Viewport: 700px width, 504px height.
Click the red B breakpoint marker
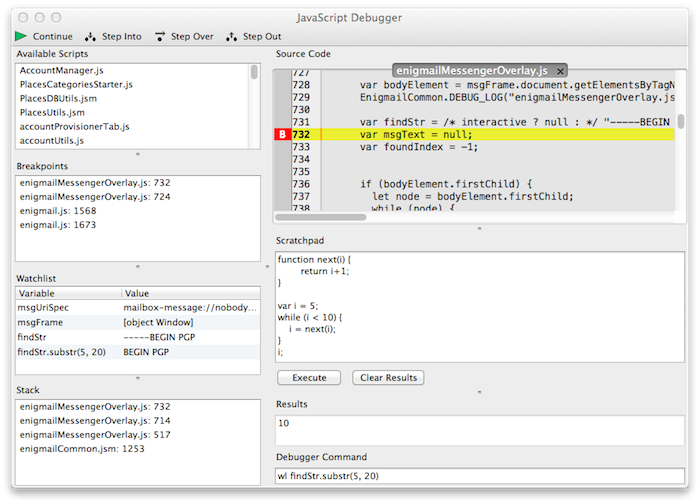[282, 134]
